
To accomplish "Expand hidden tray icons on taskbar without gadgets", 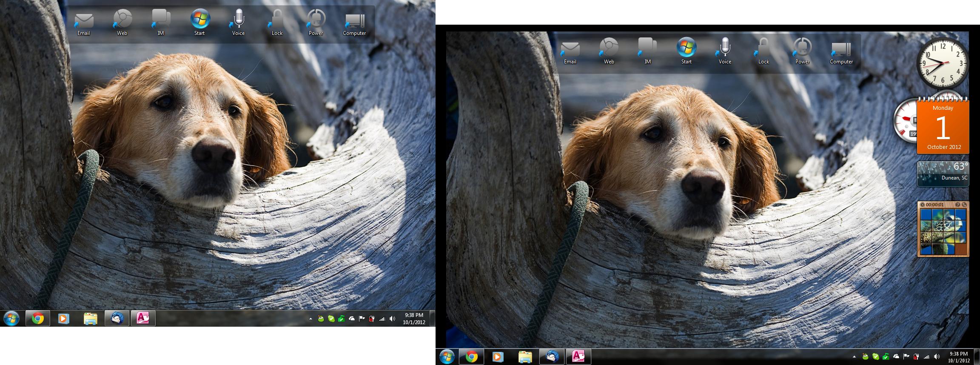I will point(311,319).
